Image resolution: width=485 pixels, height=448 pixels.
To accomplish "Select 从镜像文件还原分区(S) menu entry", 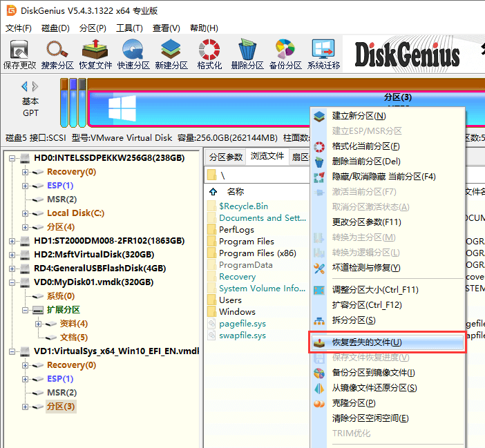I will 388,388.
